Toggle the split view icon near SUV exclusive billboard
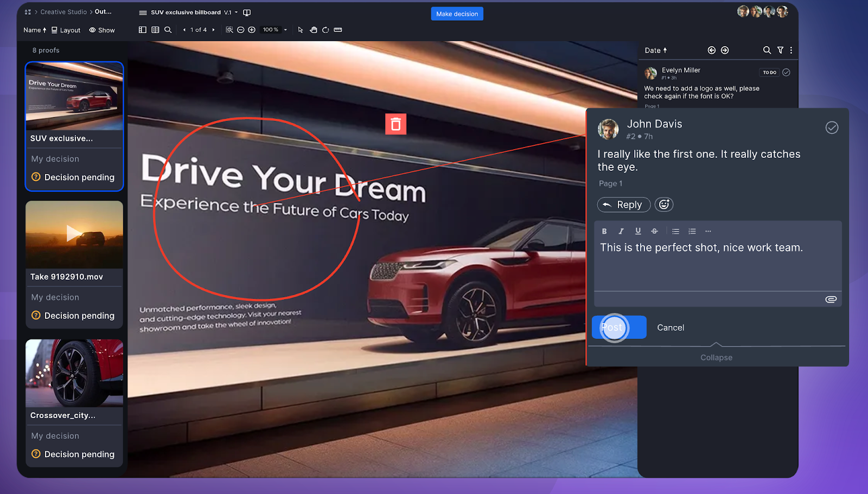Image resolution: width=868 pixels, height=494 pixels. 247,12
